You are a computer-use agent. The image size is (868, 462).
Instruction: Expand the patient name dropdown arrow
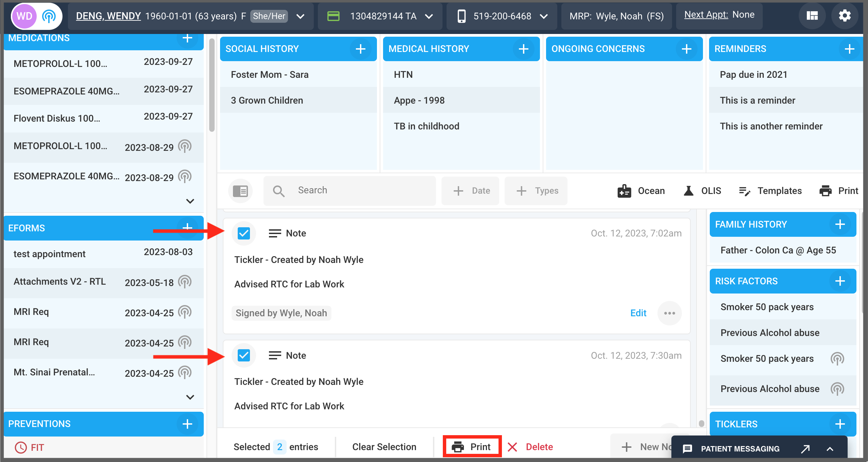pos(300,16)
